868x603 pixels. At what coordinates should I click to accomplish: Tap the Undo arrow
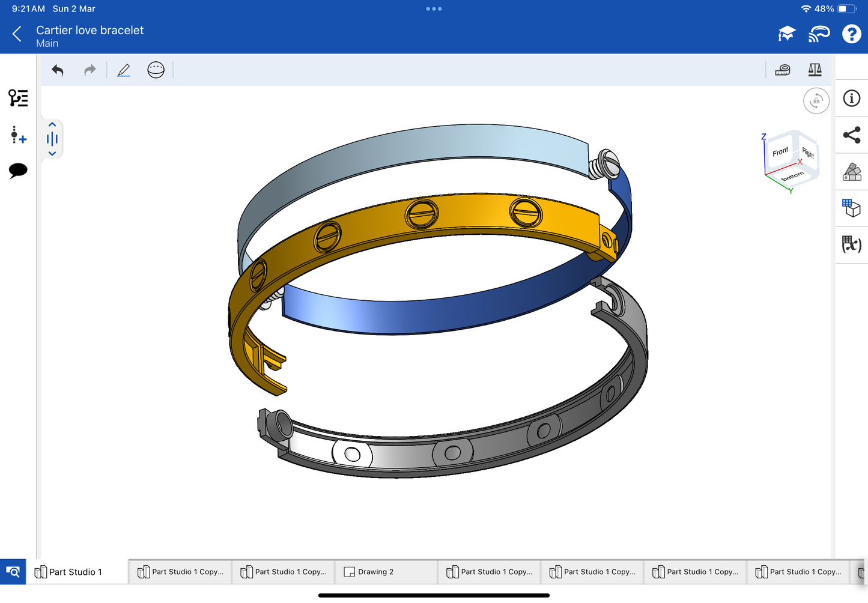58,70
